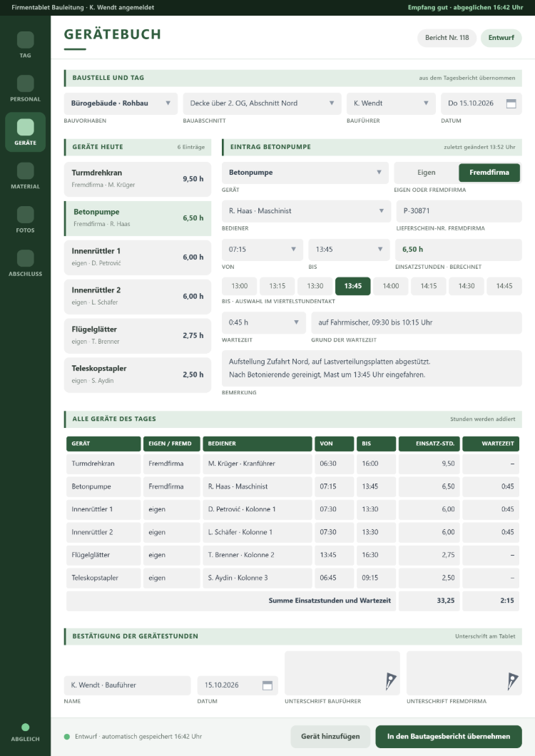Select the Betonpumpe entry in Geräte heute
Image resolution: width=535 pixels, height=756 pixels.
point(138,218)
